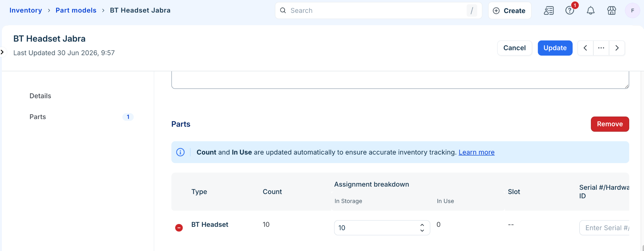
Task: Open the more actions ellipsis menu
Action: click(x=601, y=48)
